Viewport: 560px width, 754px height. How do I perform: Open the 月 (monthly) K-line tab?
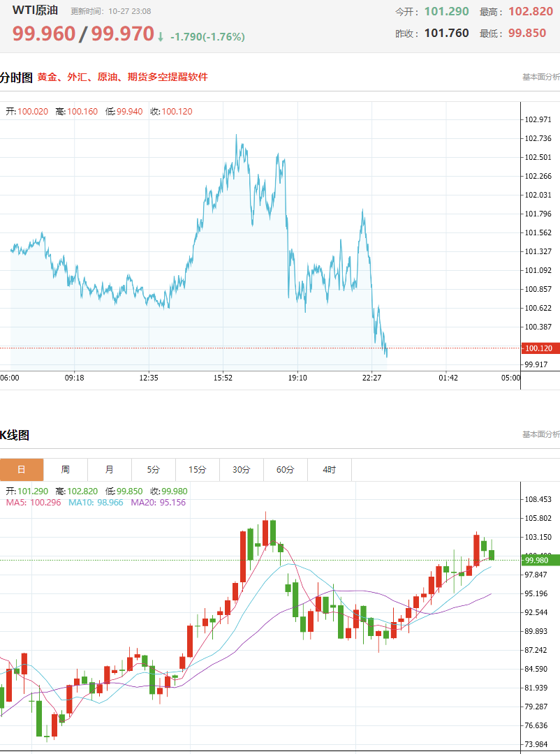point(110,469)
